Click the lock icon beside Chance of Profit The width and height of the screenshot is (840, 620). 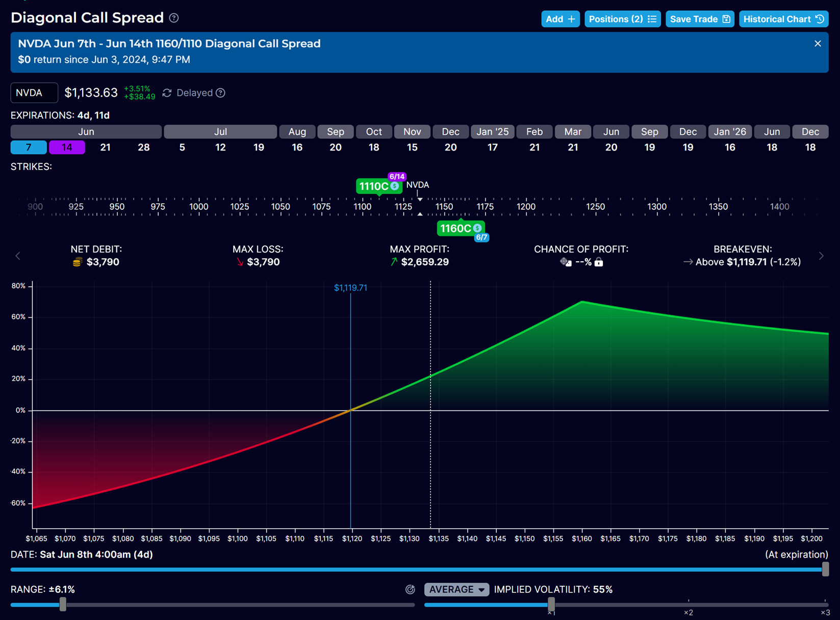point(599,262)
